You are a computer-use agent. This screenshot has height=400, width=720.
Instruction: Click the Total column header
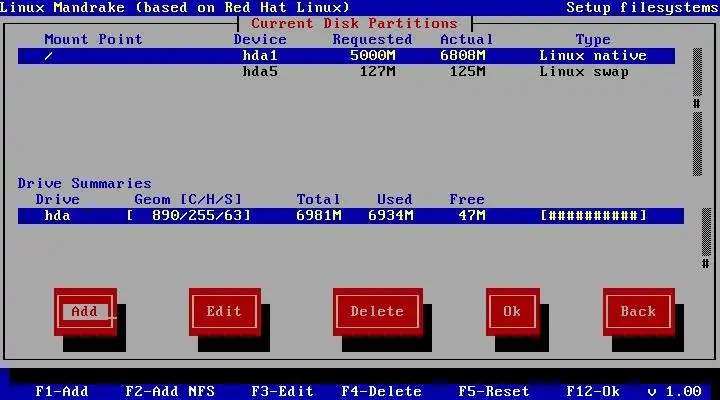coord(318,199)
